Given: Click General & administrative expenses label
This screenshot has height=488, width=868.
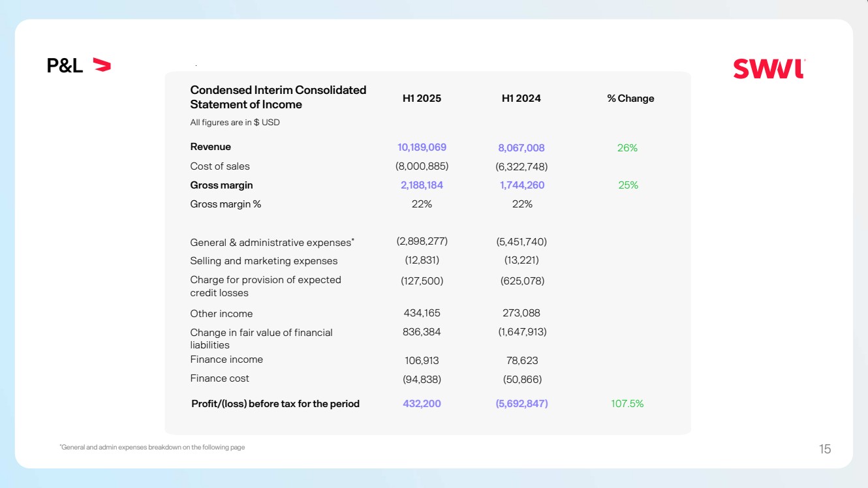Looking at the screenshot, I should click(x=271, y=243).
